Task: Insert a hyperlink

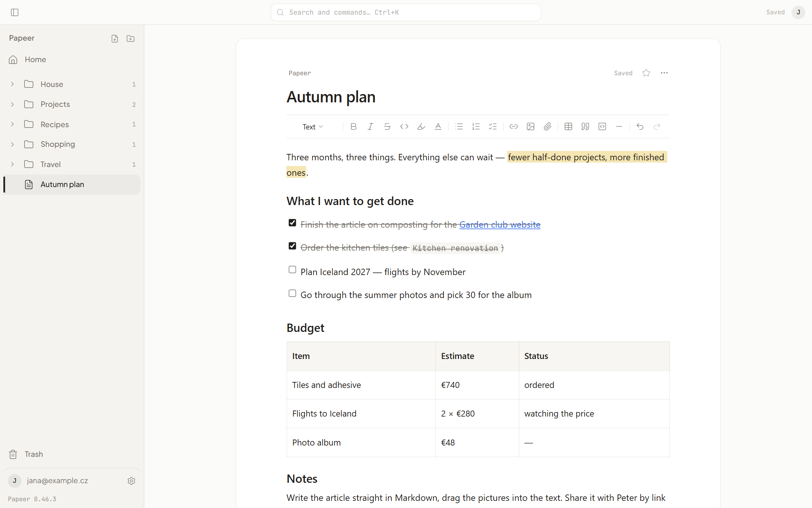Action: 514,127
